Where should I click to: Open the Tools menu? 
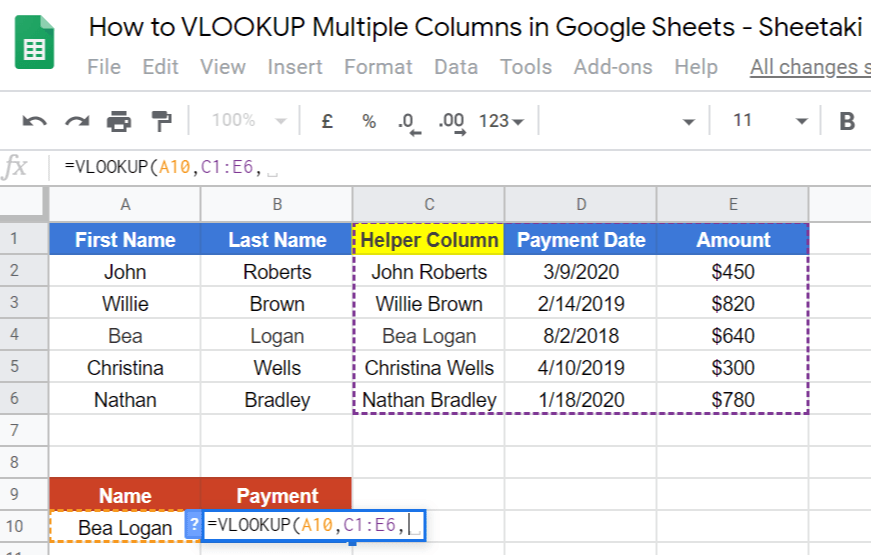pyautogui.click(x=525, y=67)
